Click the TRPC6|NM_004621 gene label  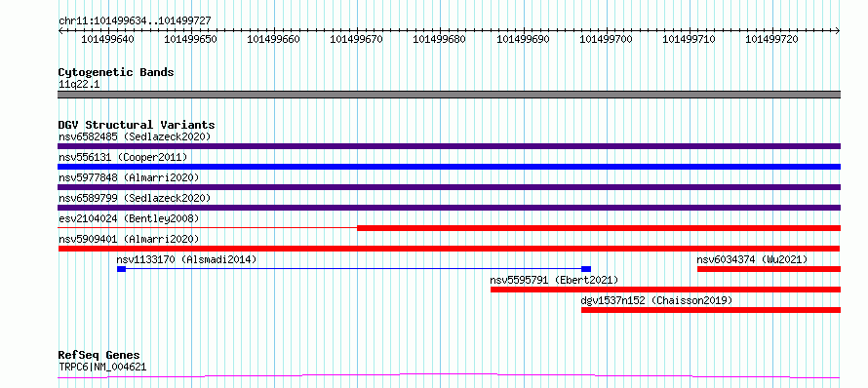coord(102,367)
